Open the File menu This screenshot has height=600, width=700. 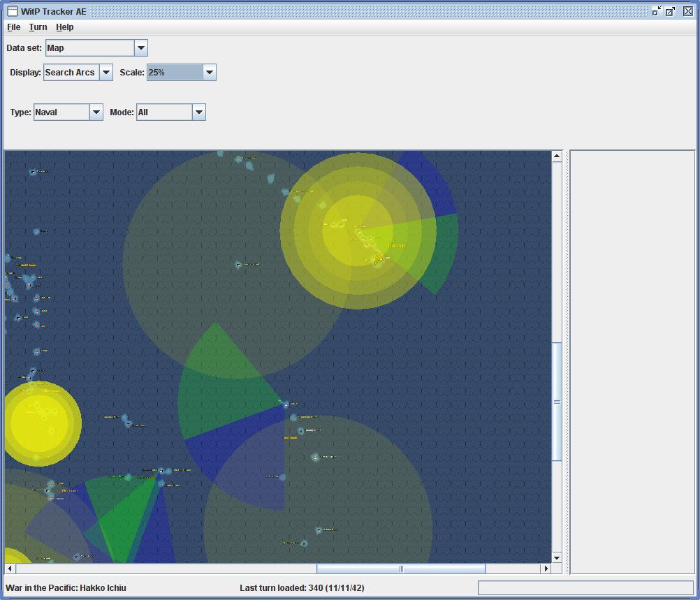pyautogui.click(x=14, y=27)
